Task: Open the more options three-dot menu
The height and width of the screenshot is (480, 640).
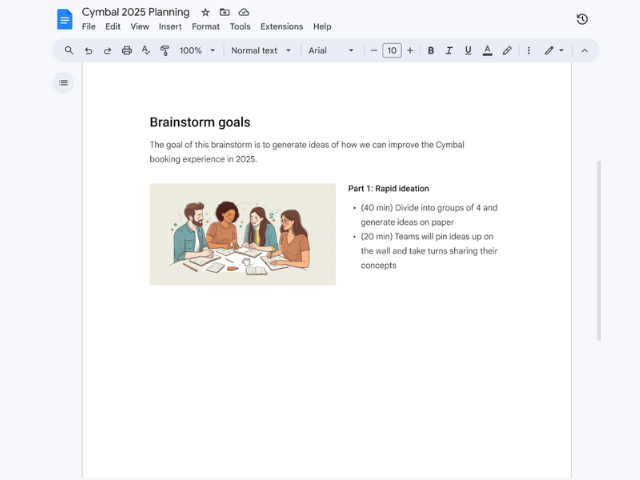Action: [529, 51]
